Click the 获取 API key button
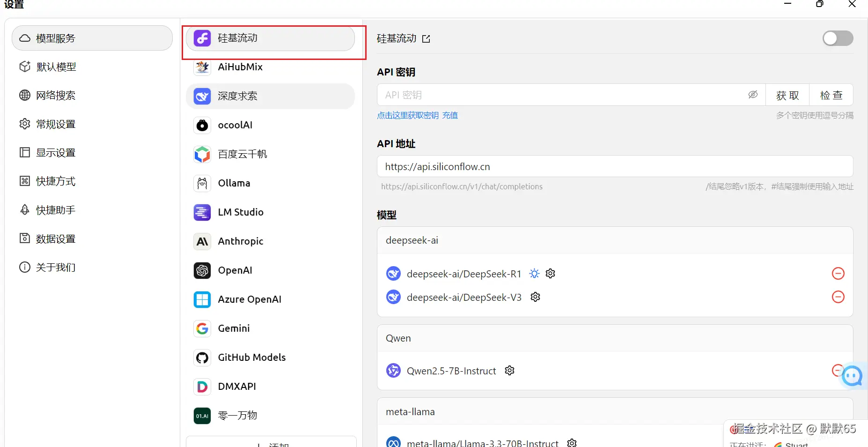 [x=787, y=95]
